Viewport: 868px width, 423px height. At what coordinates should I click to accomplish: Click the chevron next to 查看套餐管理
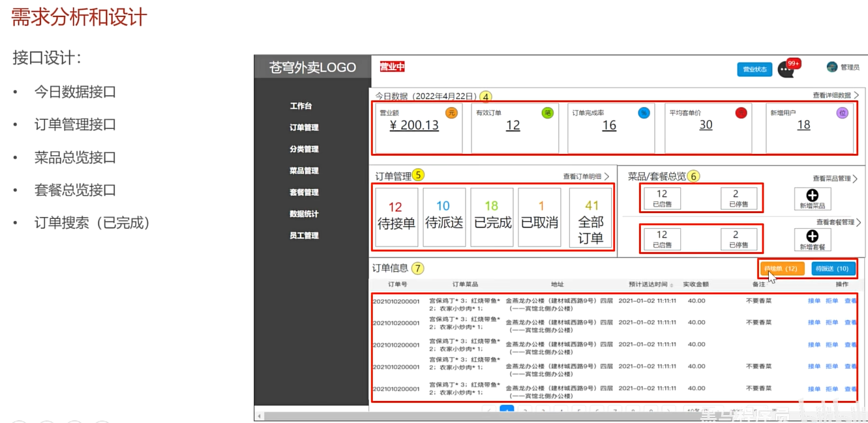858,222
